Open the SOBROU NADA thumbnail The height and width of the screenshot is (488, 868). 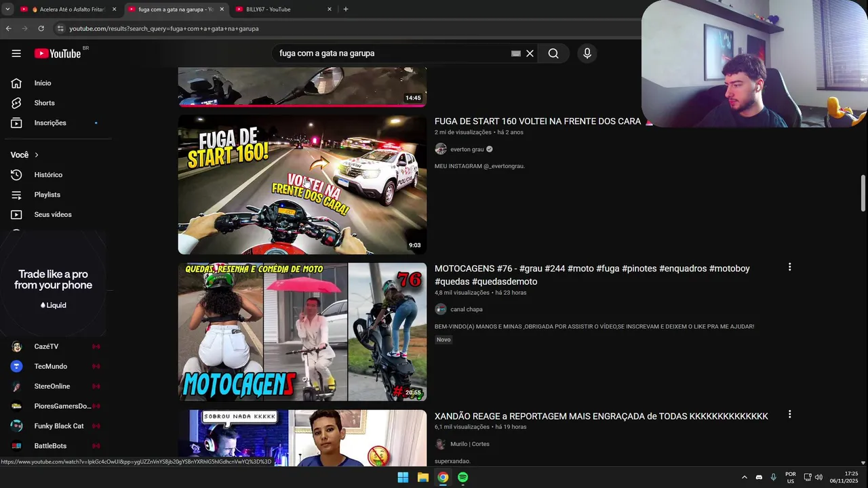302,438
